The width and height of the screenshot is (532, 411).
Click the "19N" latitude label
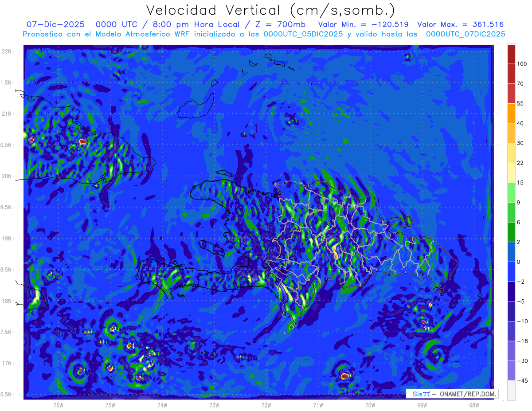pyautogui.click(x=7, y=239)
